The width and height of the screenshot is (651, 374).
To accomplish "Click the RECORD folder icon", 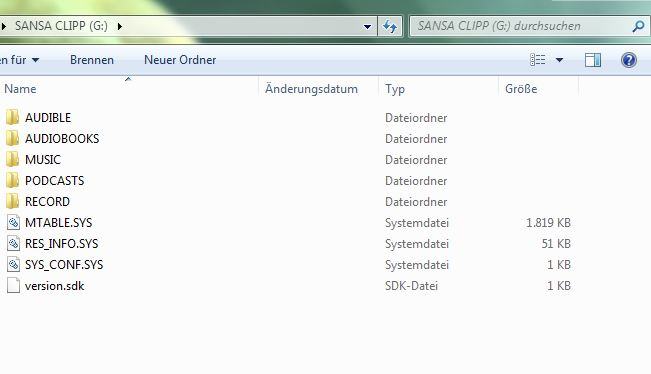I will coord(12,201).
